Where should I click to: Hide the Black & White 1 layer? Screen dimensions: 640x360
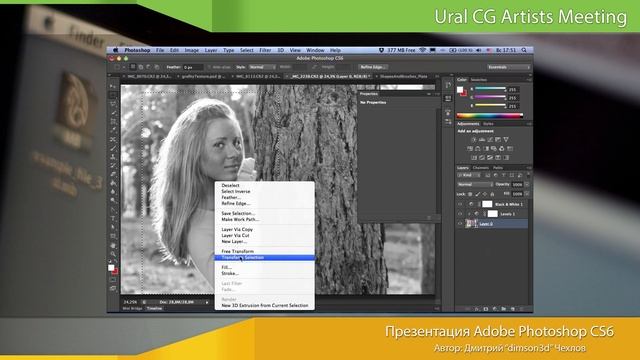pyautogui.click(x=460, y=204)
